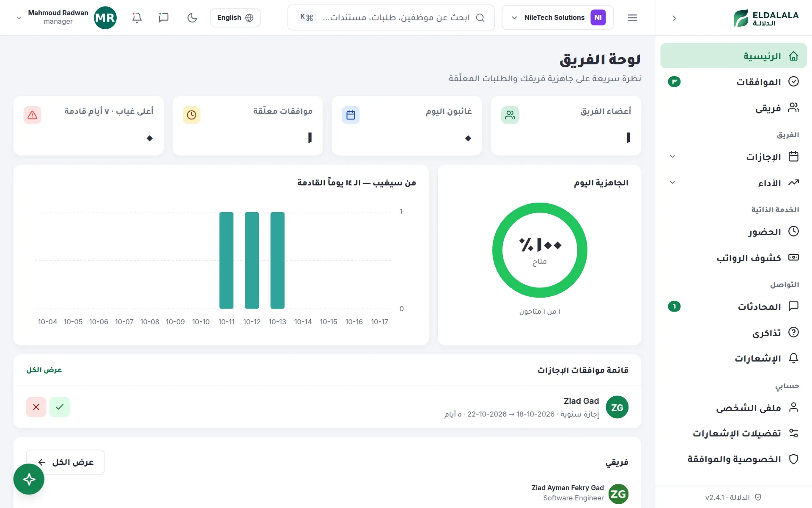The width and height of the screenshot is (812, 508).
Task: Click the 10-12 bar in the absence chart
Action: [252, 260]
